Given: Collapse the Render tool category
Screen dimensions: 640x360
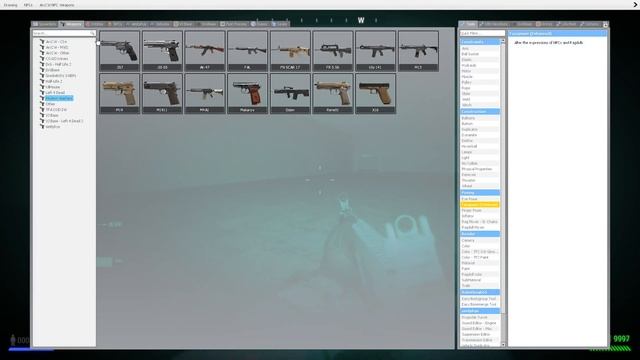Looking at the screenshot, I should tap(480, 234).
